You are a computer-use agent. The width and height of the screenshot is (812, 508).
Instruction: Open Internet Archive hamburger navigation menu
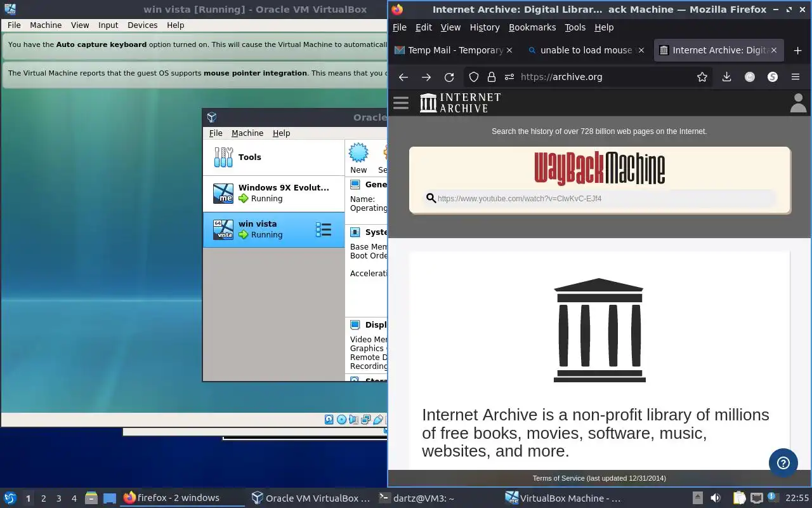click(x=401, y=103)
